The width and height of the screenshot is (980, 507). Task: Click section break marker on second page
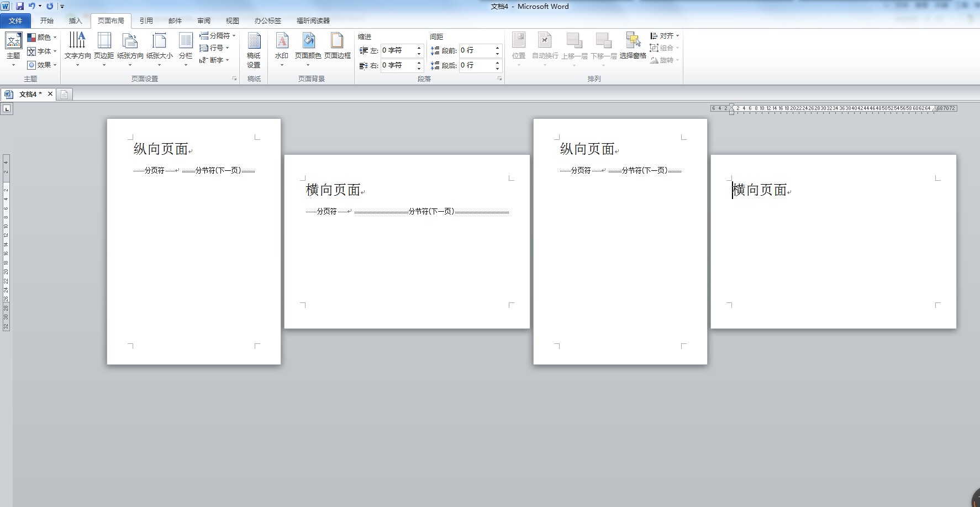431,211
